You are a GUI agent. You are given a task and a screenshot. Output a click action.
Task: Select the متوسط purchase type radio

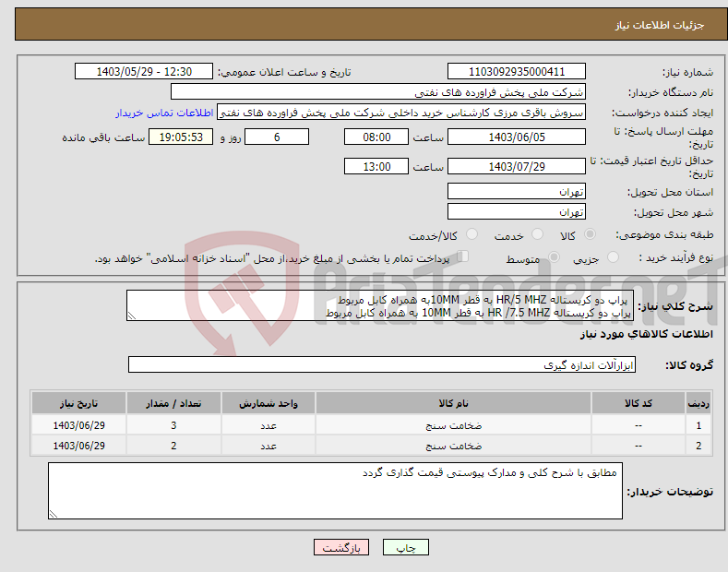[x=554, y=257]
